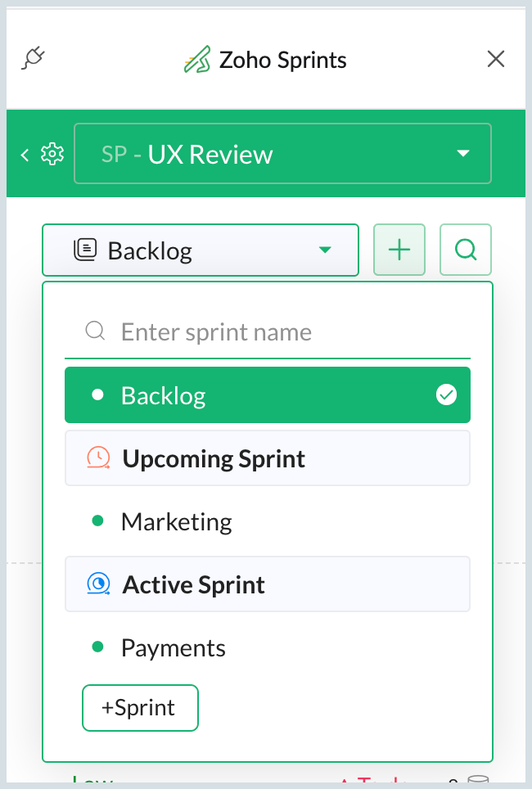Image resolution: width=532 pixels, height=789 pixels.
Task: Click the Upcoming Sprint clock icon
Action: pyautogui.click(x=98, y=458)
